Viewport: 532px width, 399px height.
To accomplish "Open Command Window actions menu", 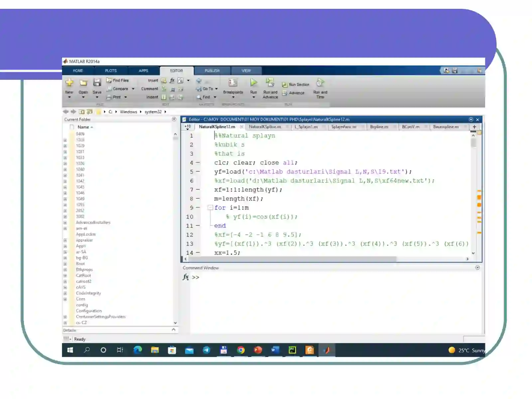I will click(x=477, y=267).
